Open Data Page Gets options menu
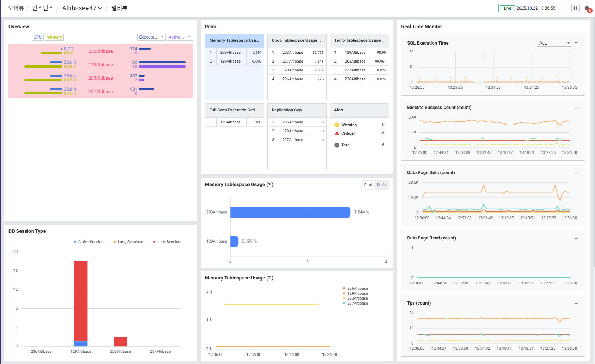Image resolution: width=595 pixels, height=364 pixels. tap(576, 173)
